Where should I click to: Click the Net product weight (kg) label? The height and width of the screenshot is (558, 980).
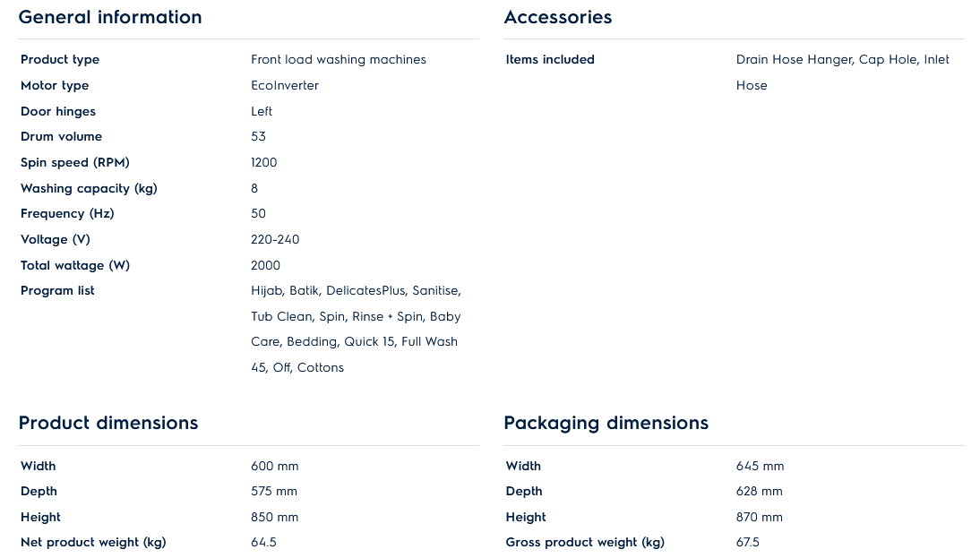tap(93, 543)
